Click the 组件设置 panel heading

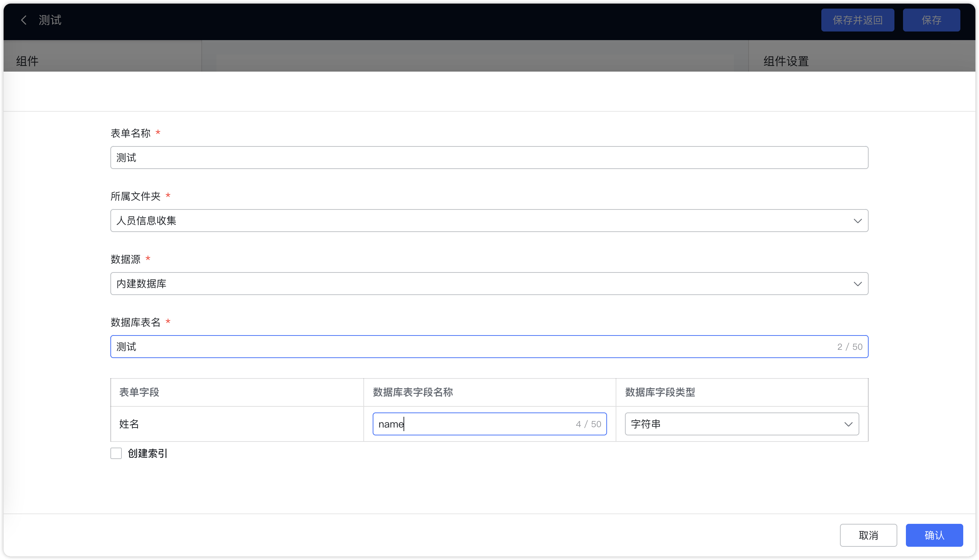click(x=786, y=61)
